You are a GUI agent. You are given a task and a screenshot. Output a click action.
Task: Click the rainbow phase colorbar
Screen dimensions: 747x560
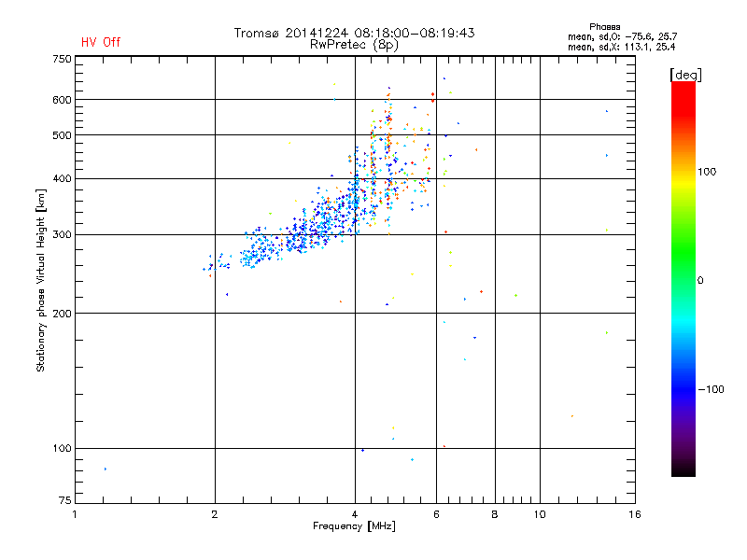pos(684,278)
